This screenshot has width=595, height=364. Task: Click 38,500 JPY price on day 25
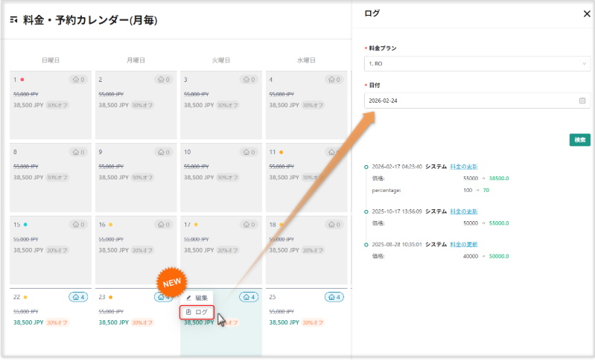(284, 322)
